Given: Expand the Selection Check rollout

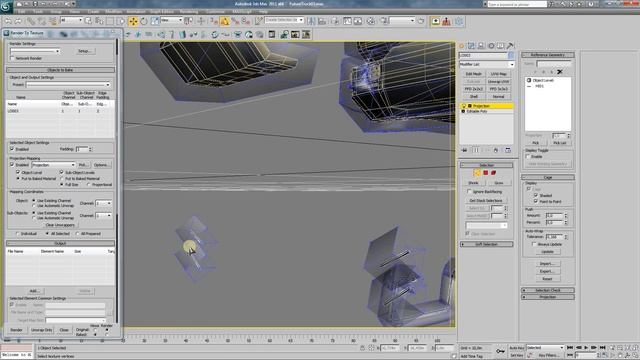Looking at the screenshot, I should point(548,290).
